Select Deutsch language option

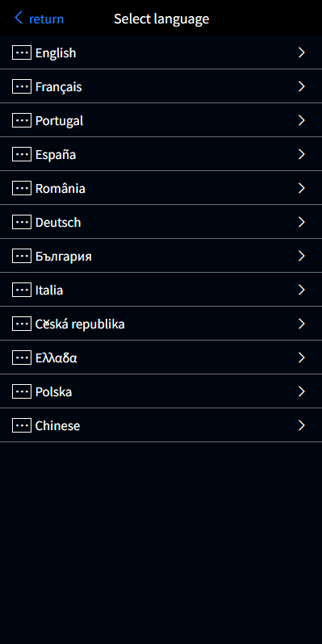[x=161, y=222]
